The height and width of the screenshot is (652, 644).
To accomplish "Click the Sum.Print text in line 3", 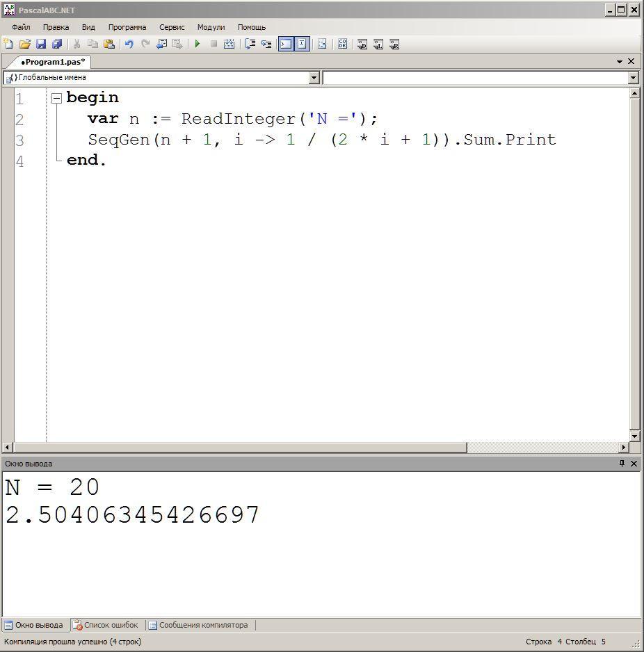I will (x=510, y=139).
